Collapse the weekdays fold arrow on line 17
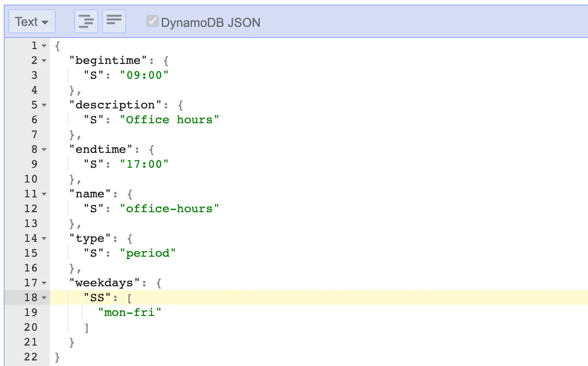The width and height of the screenshot is (588, 366). click(44, 283)
